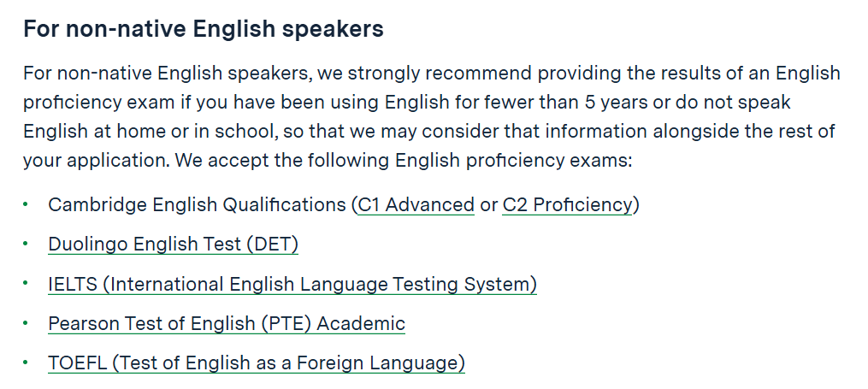Go to the TOEFL link
This screenshot has height=389, width=868.
point(257,363)
